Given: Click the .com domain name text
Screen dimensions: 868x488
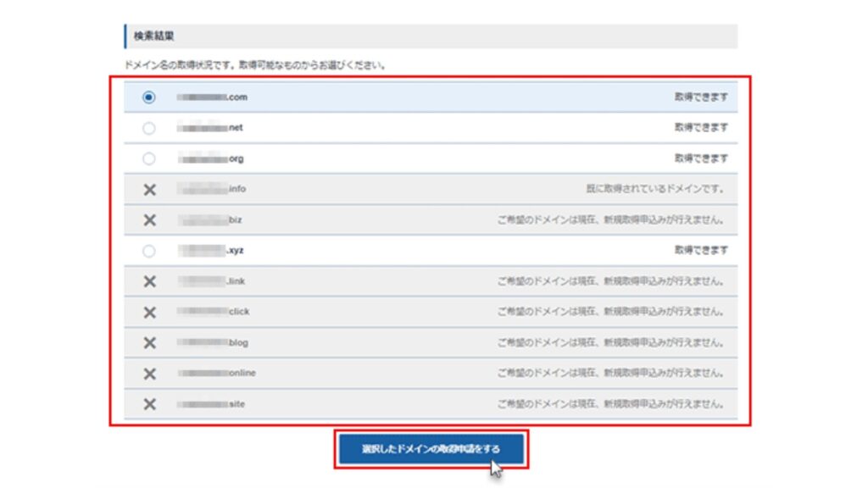Looking at the screenshot, I should [212, 97].
